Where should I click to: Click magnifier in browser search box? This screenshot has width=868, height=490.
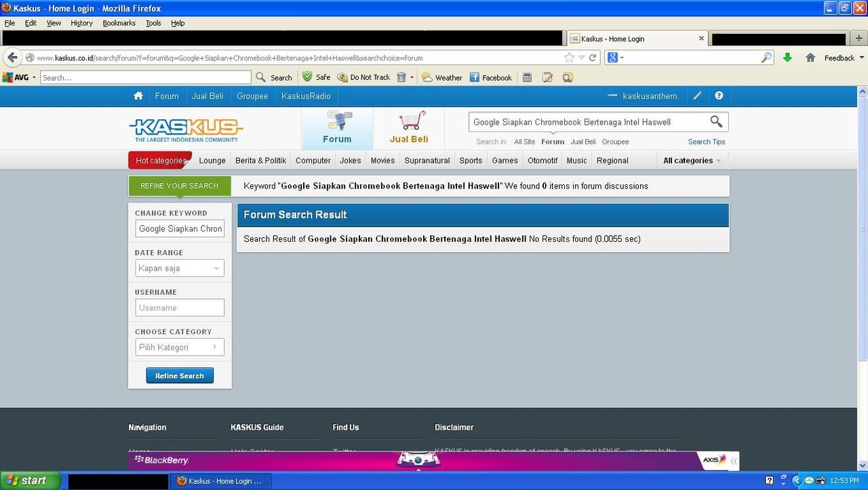tap(766, 58)
